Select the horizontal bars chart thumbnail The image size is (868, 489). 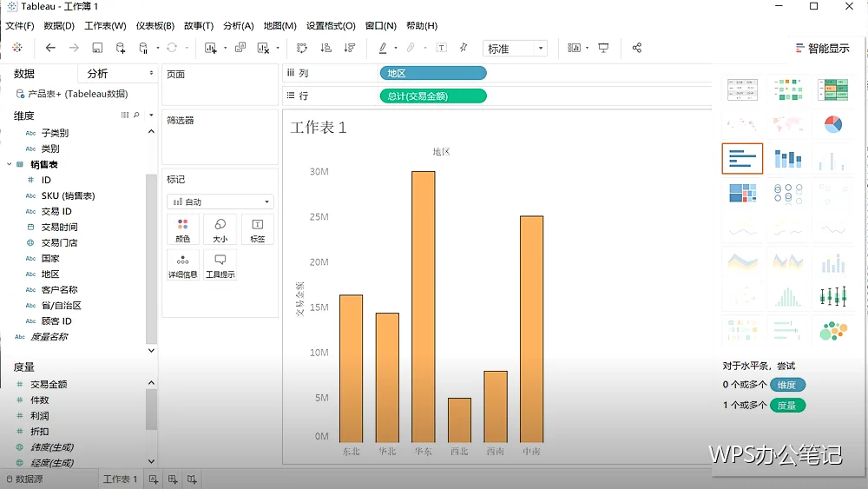click(742, 158)
